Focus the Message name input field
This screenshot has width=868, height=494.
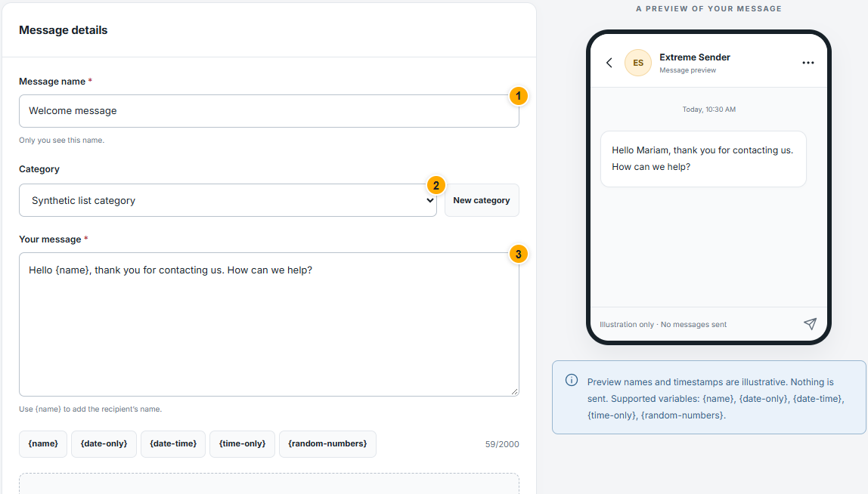pos(269,110)
